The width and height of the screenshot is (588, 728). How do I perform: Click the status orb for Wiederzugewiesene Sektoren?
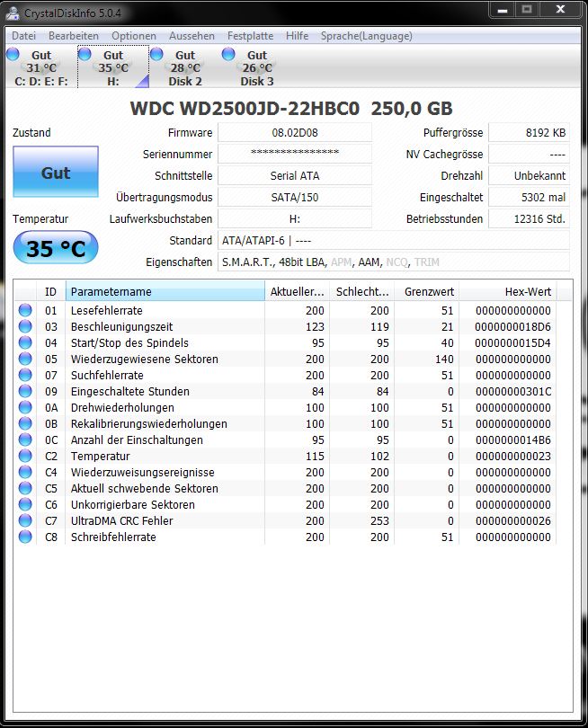tap(25, 359)
